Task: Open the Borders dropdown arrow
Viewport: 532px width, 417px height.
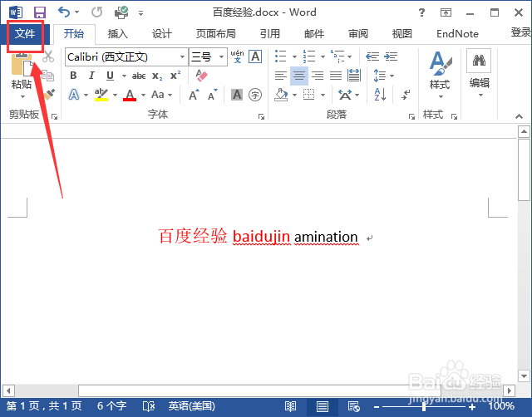Action: (323, 95)
